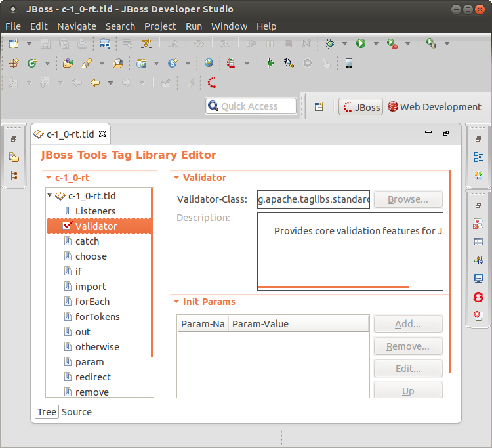Click the hierarchy view icon in left bar
This screenshot has height=448, width=492.
tap(14, 175)
